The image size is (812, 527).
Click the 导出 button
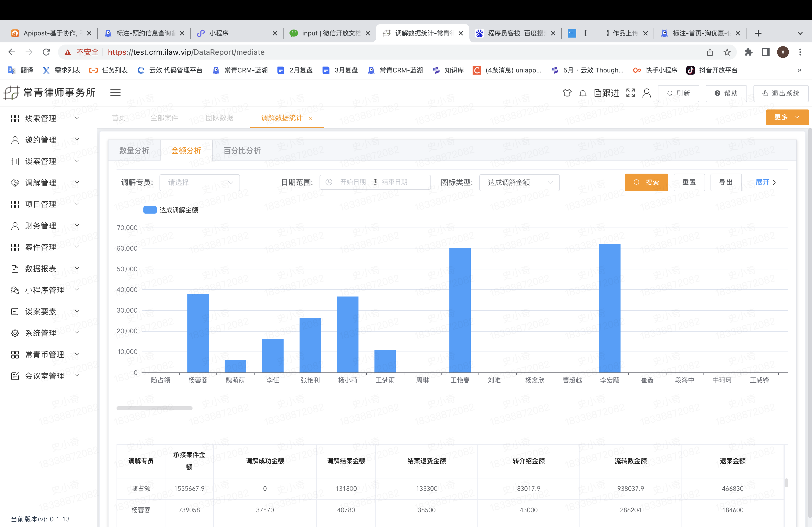point(726,182)
